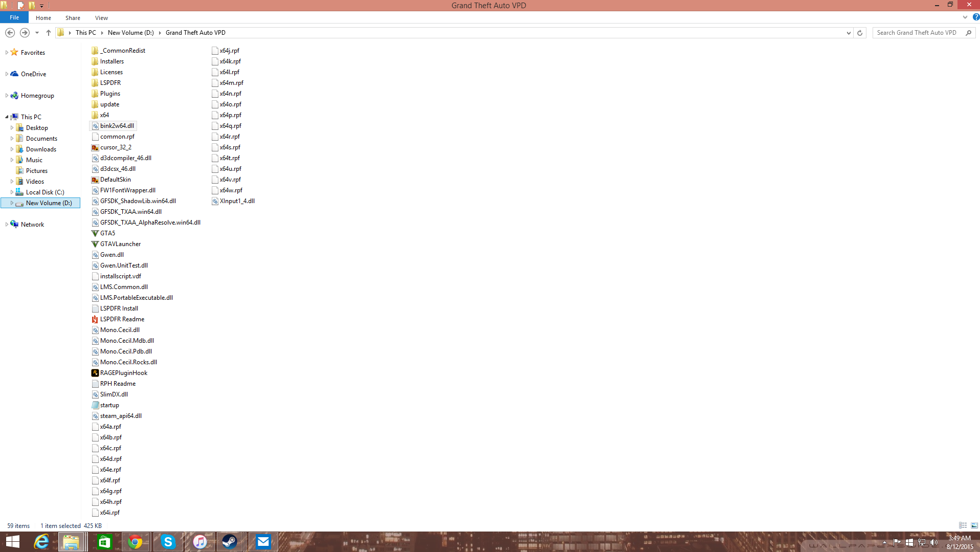980x552 pixels.
Task: Expand the Local Disk (C:) node
Action: click(x=12, y=192)
